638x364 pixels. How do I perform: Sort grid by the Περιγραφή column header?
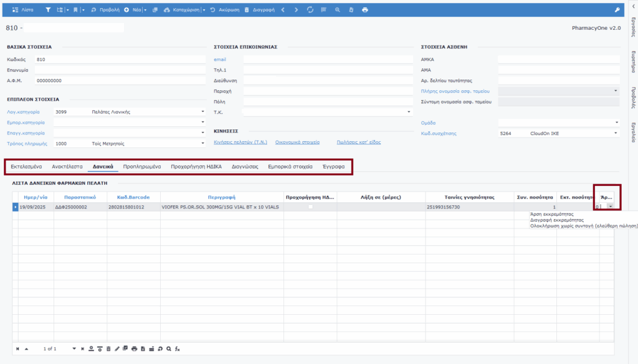[221, 197]
